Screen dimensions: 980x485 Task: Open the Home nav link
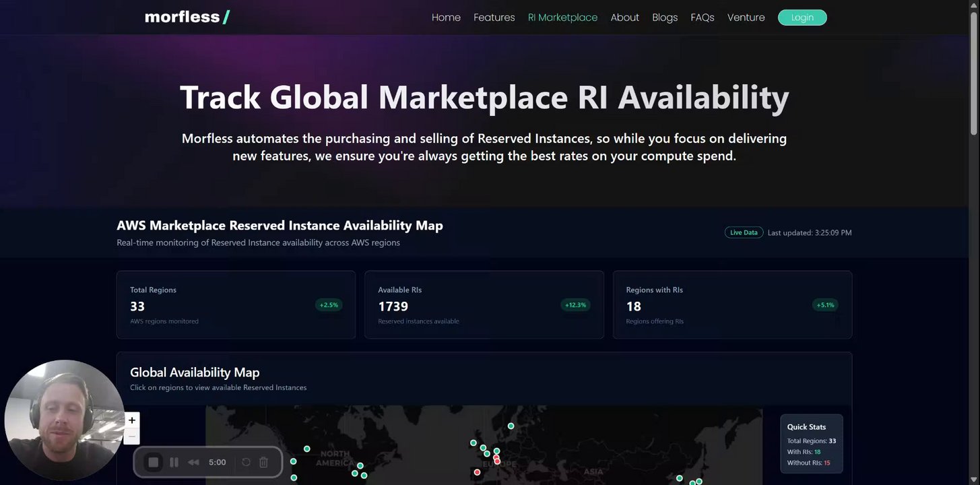446,18
